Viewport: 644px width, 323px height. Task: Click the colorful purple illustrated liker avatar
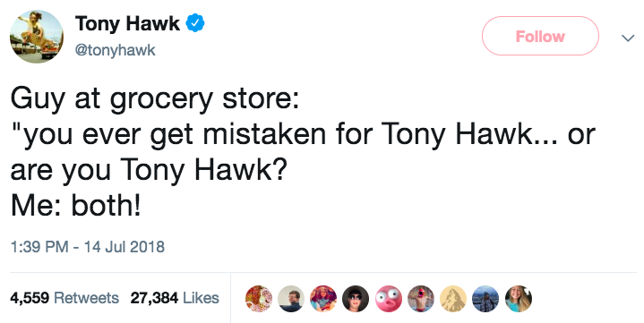[x=323, y=299]
